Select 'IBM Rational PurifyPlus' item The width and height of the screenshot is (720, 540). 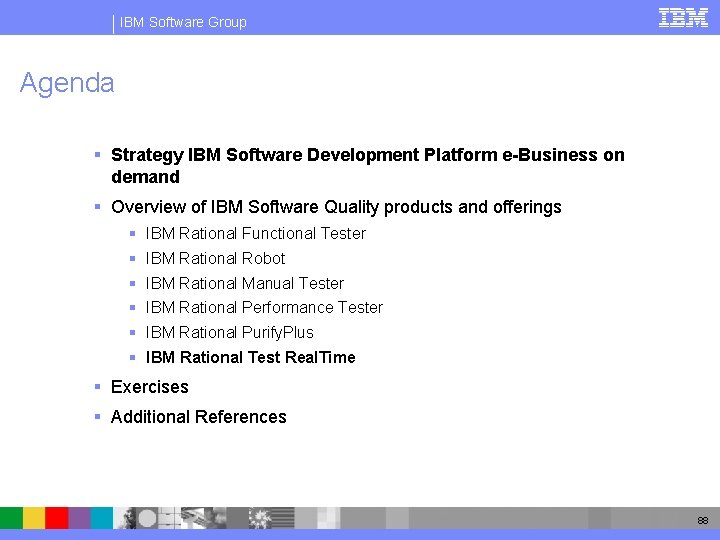[x=230, y=332]
